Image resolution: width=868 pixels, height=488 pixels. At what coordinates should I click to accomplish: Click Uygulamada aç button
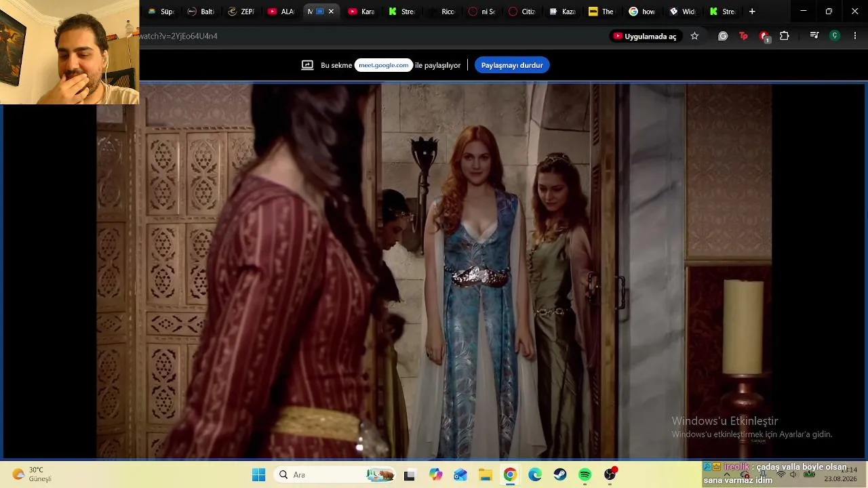click(x=645, y=36)
